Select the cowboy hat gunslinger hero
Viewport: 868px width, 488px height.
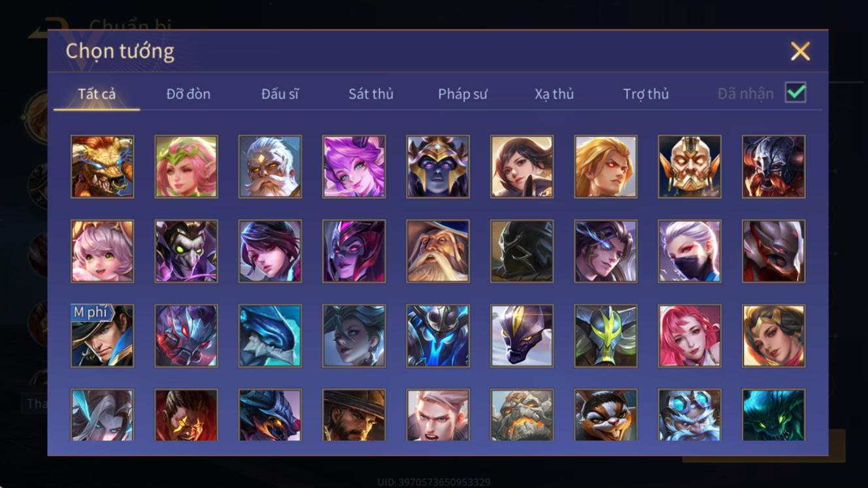tap(354, 415)
